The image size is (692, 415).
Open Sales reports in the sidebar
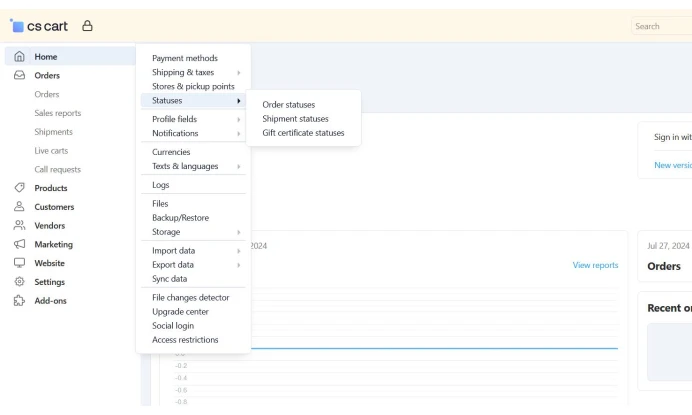[58, 113]
